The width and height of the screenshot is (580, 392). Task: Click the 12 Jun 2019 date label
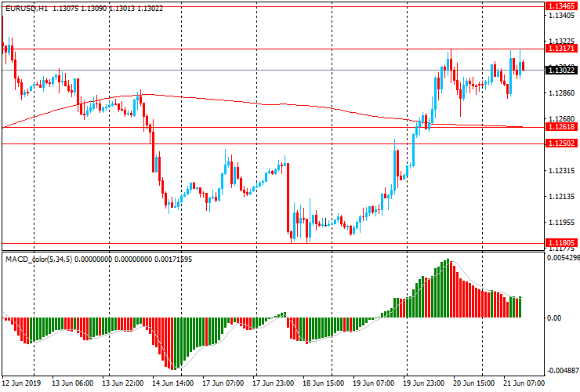pyautogui.click(x=22, y=383)
